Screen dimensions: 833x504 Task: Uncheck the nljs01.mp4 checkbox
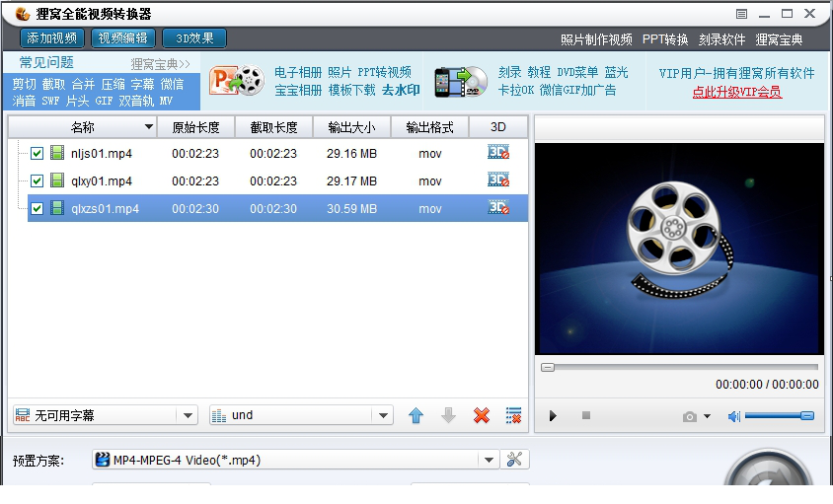tap(38, 154)
